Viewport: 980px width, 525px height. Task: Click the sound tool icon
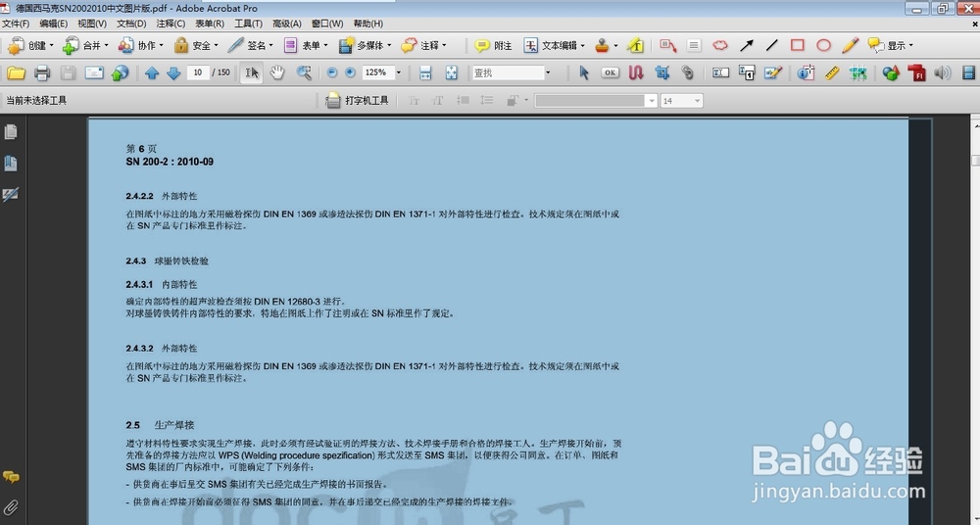pos(942,73)
